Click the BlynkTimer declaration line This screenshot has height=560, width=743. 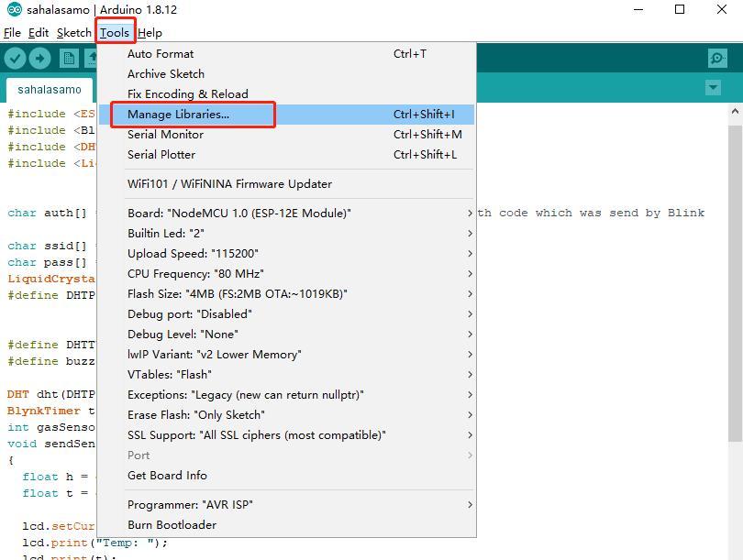(x=51, y=411)
